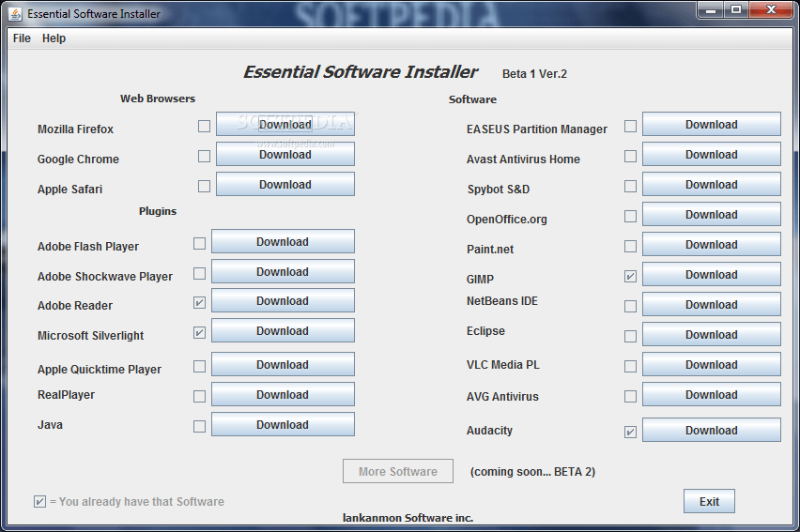Tick the VLC Media PL checkbox

click(x=631, y=366)
